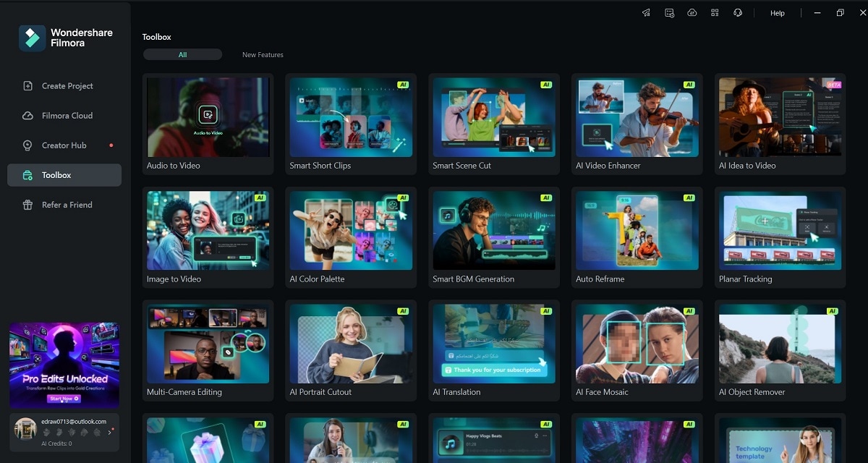868x463 pixels.
Task: Open the Image to Video tool
Action: click(208, 237)
